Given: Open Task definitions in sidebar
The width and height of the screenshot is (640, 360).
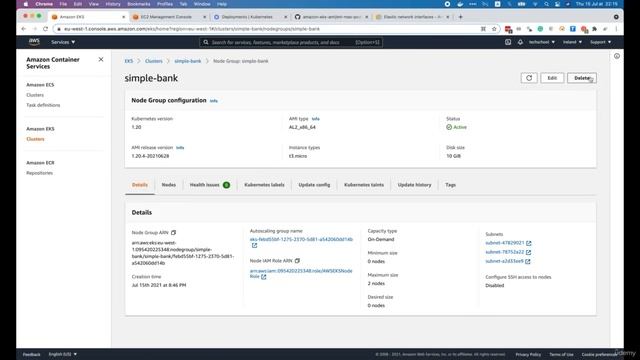Looking at the screenshot, I should pyautogui.click(x=43, y=105).
